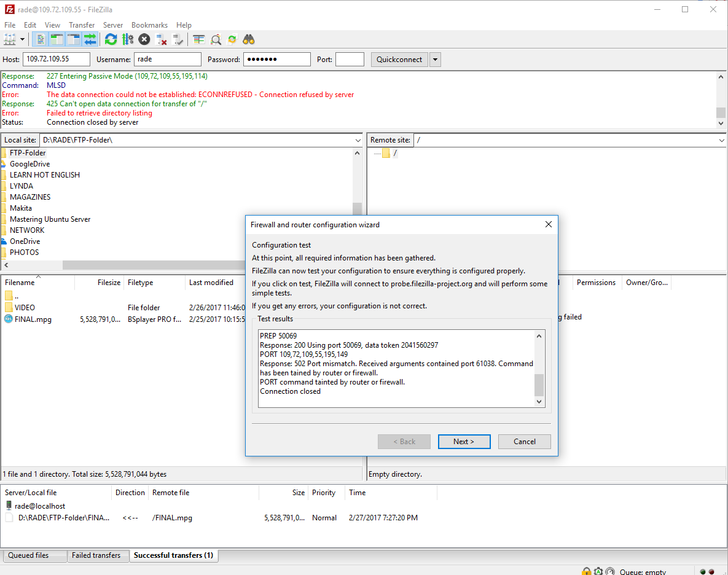Open the View menu
Viewport: 728px width, 575px height.
coord(52,25)
